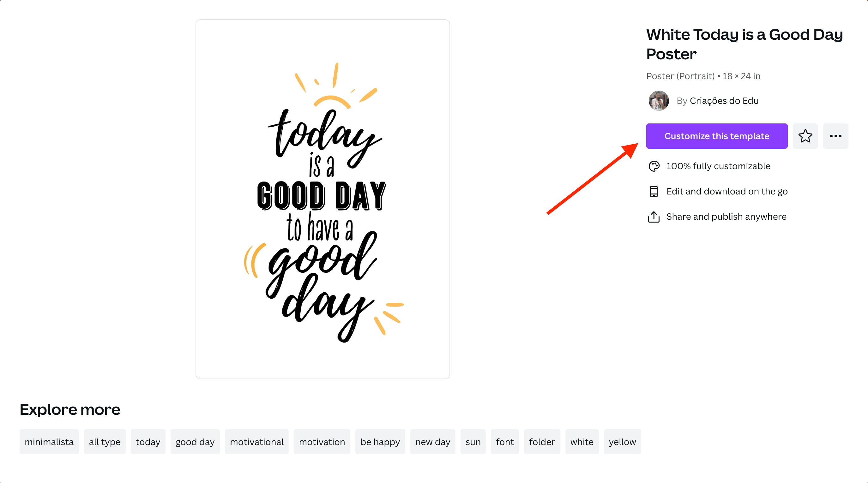Star this template as a favorite

click(805, 136)
